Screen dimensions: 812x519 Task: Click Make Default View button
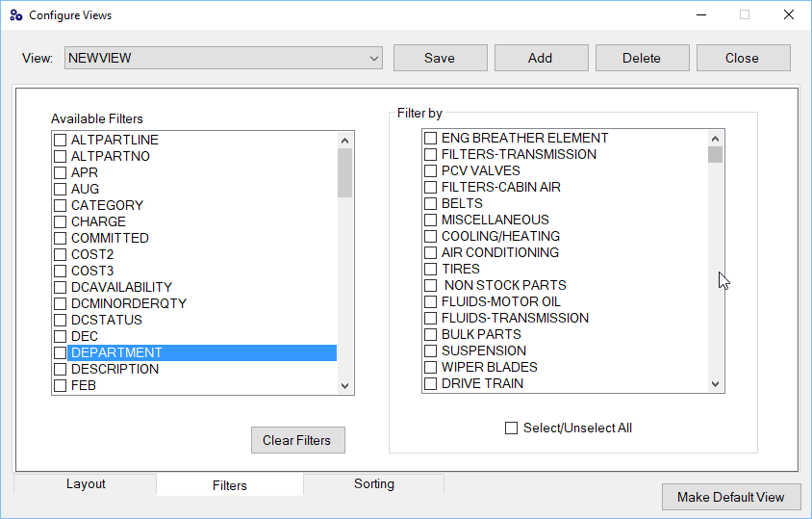pos(731,497)
